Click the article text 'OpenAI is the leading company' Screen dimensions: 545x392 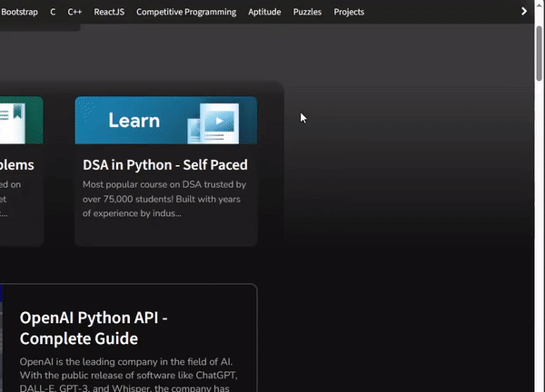128,375
